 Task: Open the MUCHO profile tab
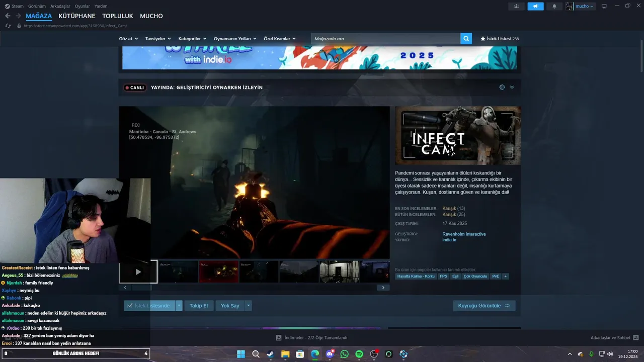point(151,16)
